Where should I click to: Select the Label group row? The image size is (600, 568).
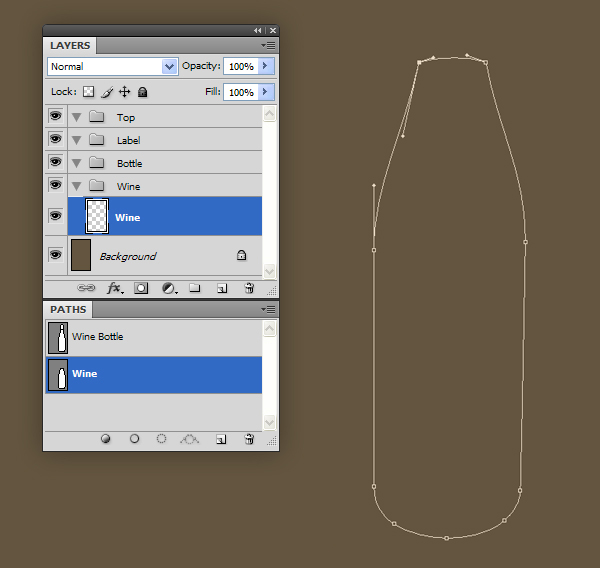coord(165,140)
